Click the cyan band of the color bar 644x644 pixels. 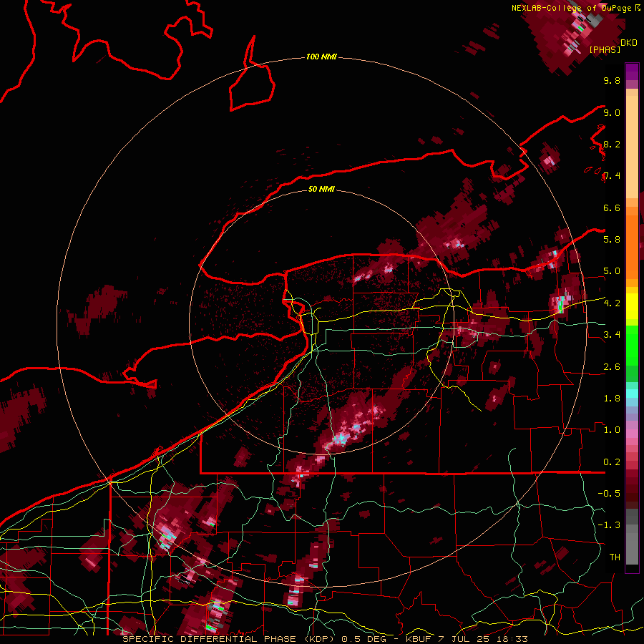coord(632,393)
